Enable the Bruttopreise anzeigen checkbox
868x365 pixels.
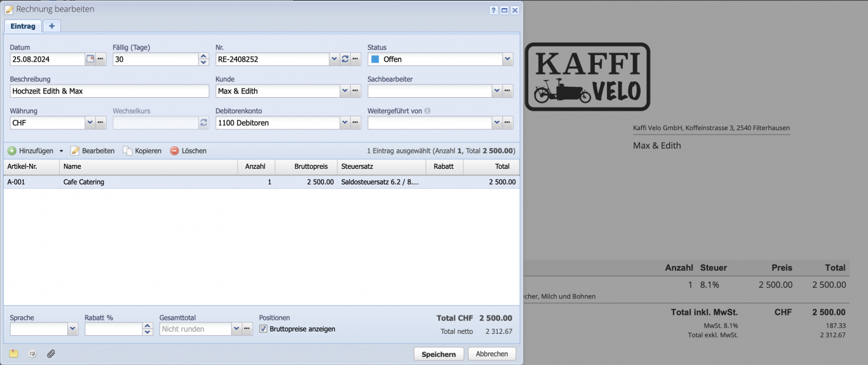click(x=263, y=328)
